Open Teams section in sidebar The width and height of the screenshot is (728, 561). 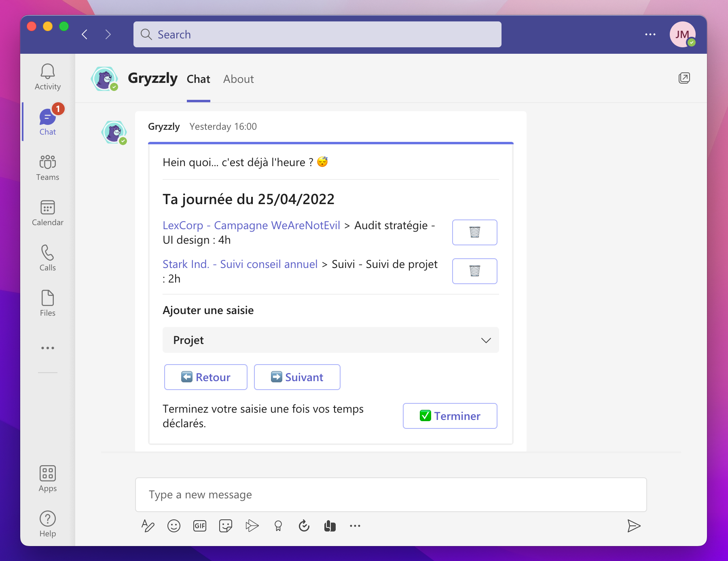point(47,167)
